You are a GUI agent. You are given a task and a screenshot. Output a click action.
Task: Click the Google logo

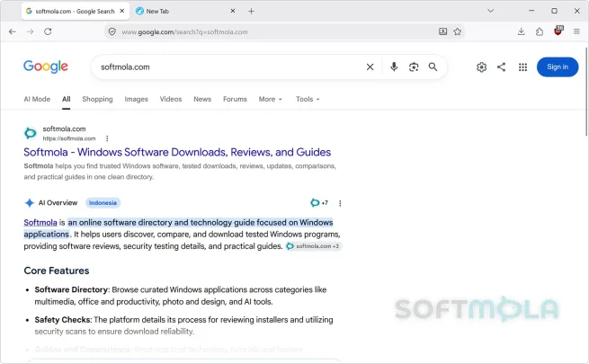pos(46,67)
